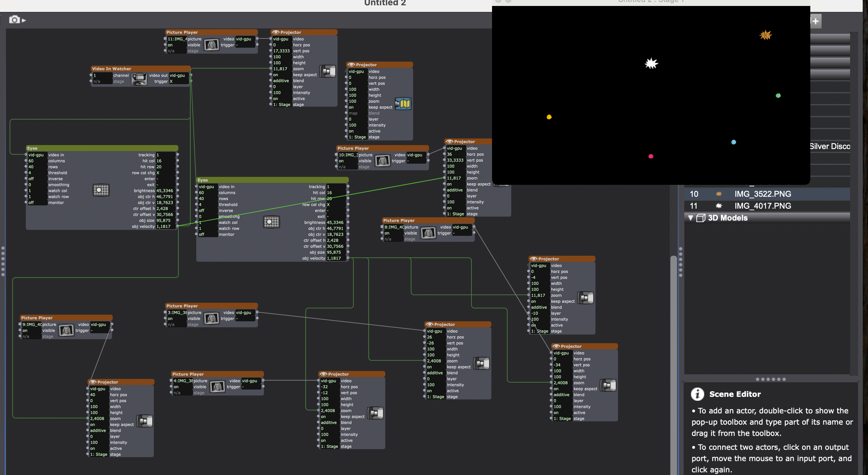Toggle active 'on' in the Projector with horz pos 40
Screen dimensions: 868x475
pos(99,449)
